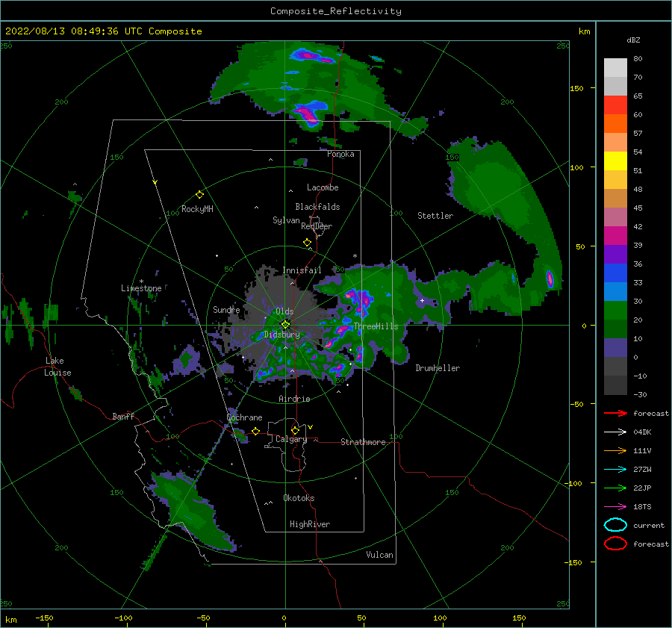The image size is (672, 628).
Task: Click the Sylvan label on the map
Action: 286,220
